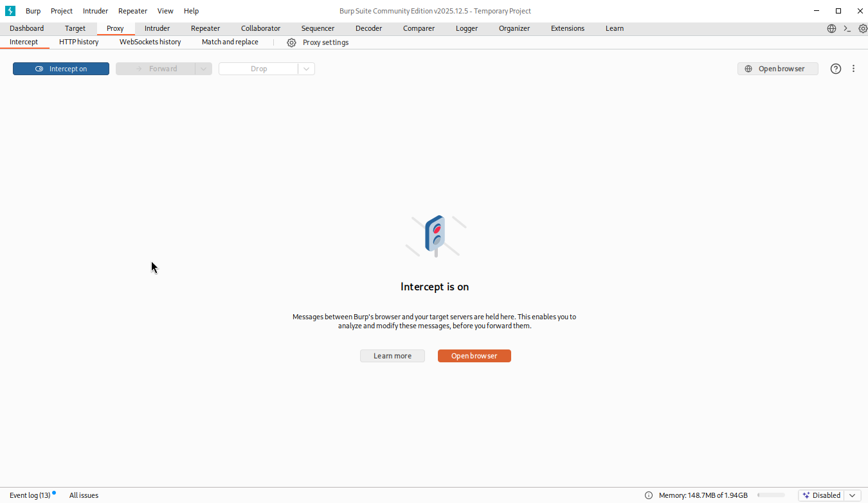Switch to the HTTP history tab
Screen dimensions: 868x503
78,42
